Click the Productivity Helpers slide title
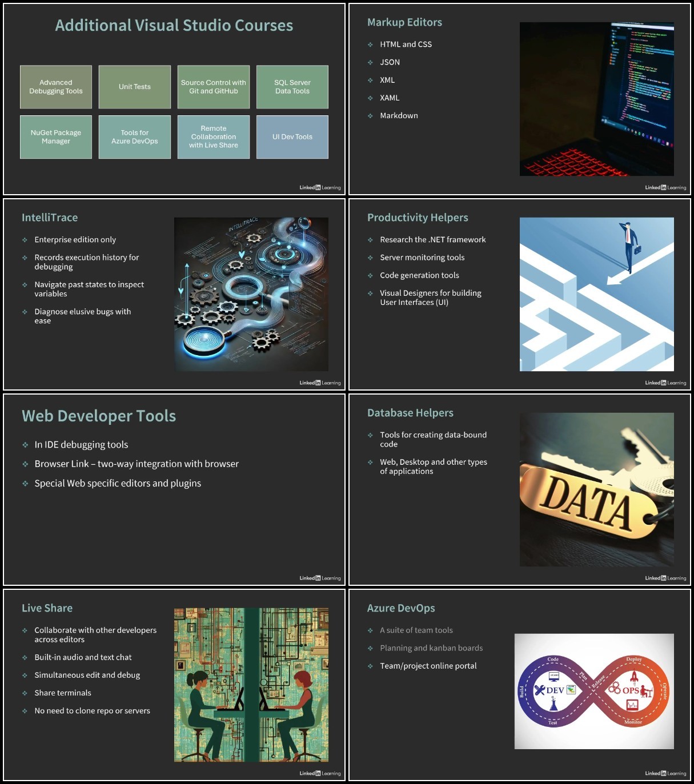 click(418, 218)
